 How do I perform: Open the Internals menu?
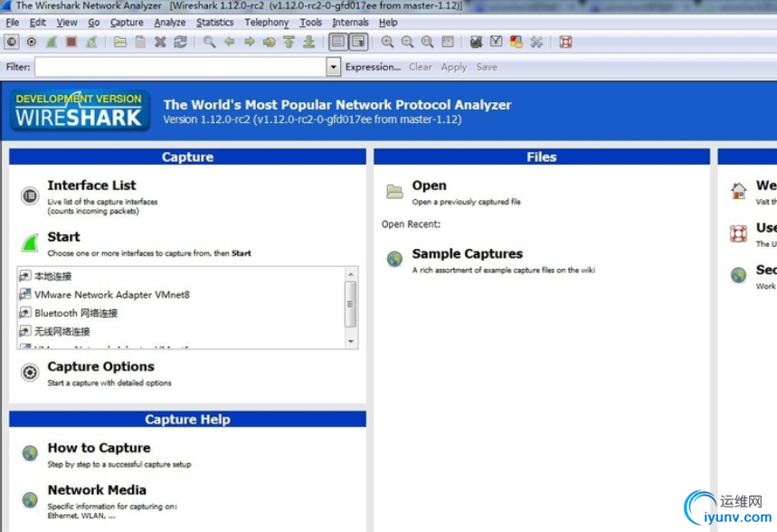click(x=350, y=23)
